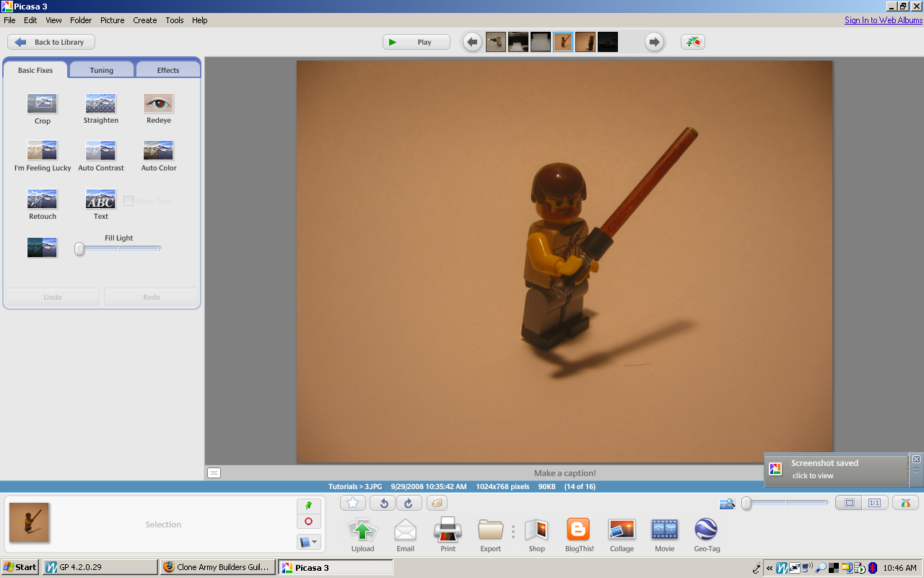Screen dimensions: 924x578
Task: Switch to the Tuning tab
Action: tap(101, 70)
